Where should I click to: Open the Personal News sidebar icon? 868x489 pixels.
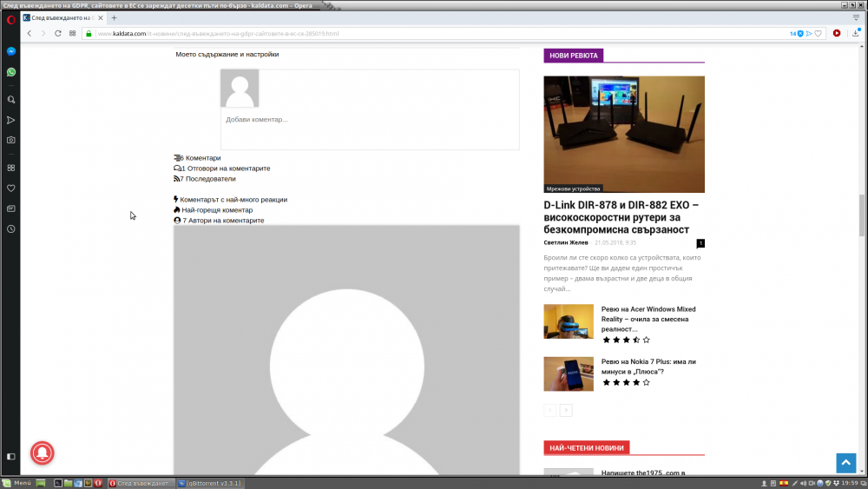click(x=11, y=208)
